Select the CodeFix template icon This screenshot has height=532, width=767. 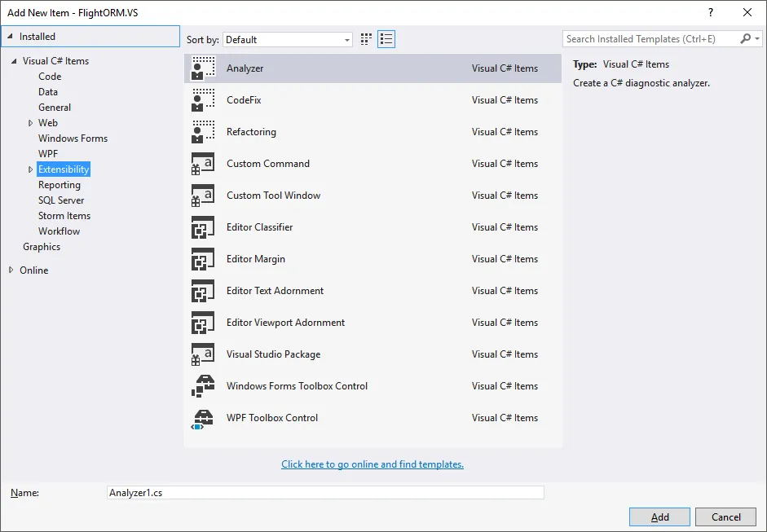[x=203, y=99]
